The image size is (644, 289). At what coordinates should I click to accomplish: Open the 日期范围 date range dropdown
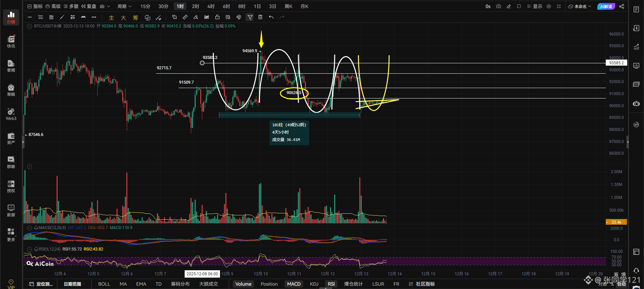[x=74, y=284]
